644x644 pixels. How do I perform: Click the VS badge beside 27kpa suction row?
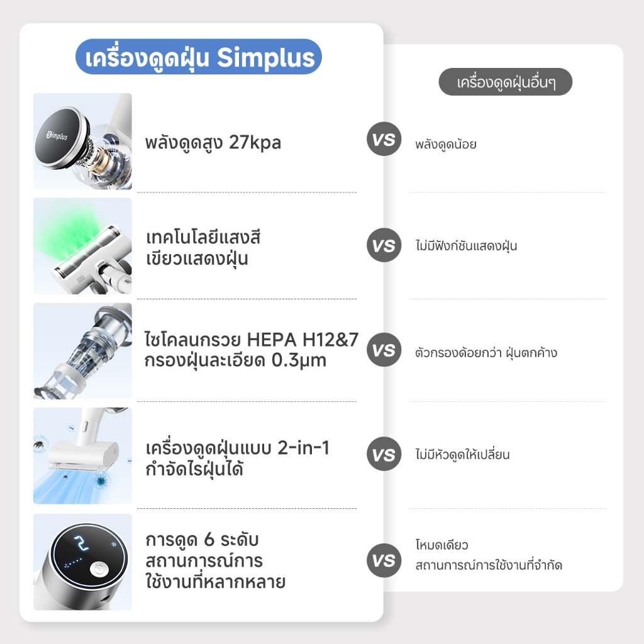pyautogui.click(x=384, y=139)
